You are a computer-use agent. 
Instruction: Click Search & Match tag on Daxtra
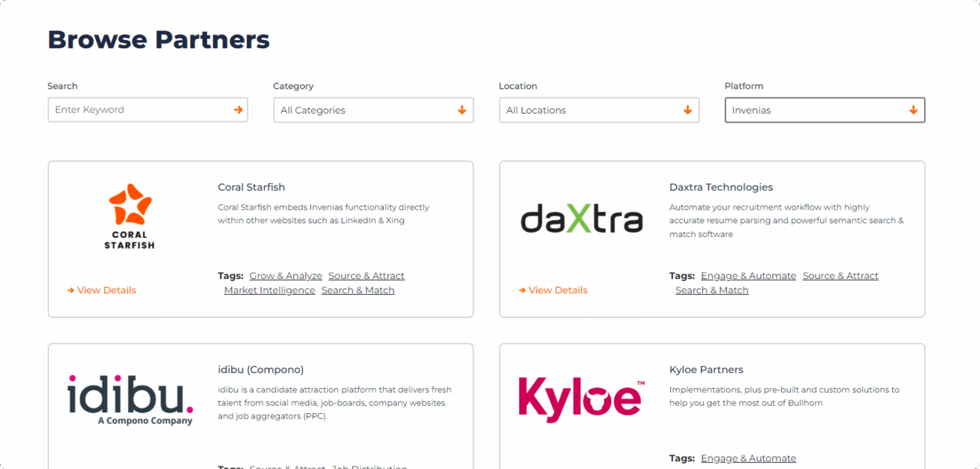(x=712, y=290)
